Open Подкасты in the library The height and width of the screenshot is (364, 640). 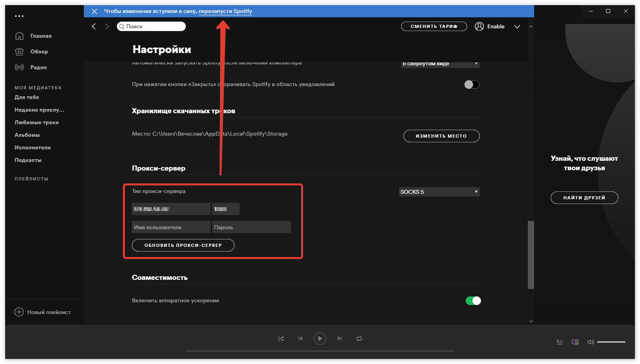coord(28,160)
